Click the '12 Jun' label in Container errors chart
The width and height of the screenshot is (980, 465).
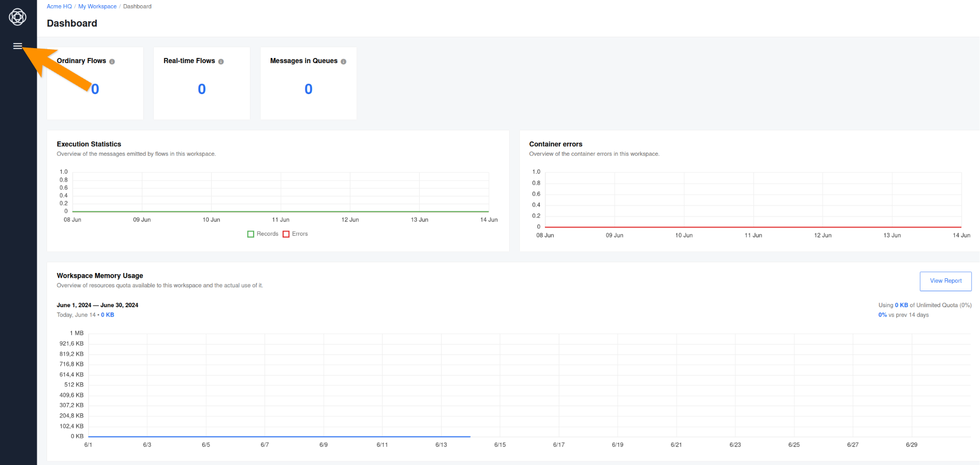(823, 235)
